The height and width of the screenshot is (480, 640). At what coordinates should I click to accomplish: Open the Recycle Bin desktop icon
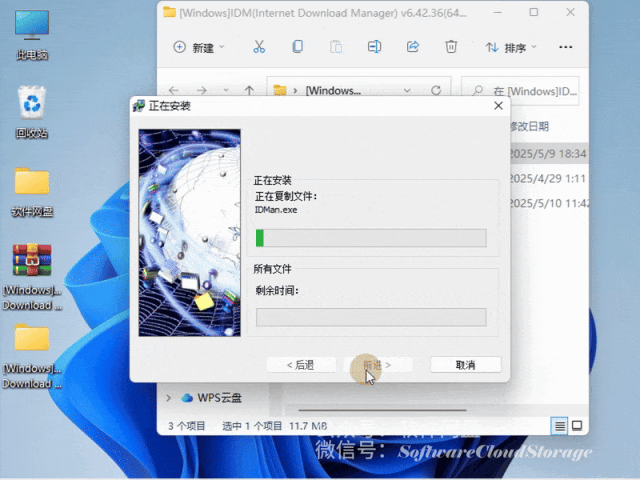click(32, 112)
